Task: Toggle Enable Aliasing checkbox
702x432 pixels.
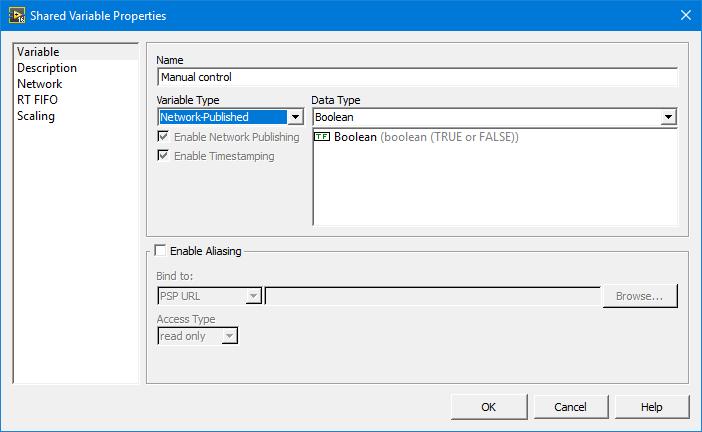Action: click(160, 250)
